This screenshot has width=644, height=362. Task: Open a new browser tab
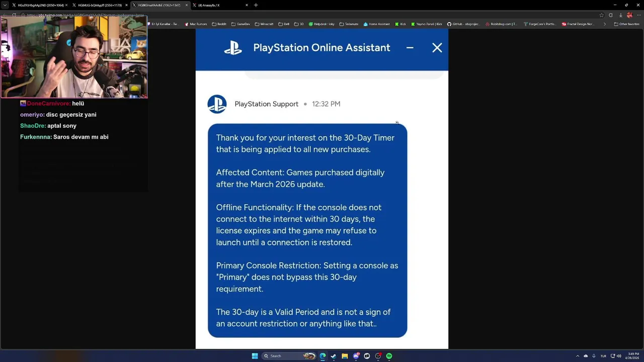tap(256, 5)
